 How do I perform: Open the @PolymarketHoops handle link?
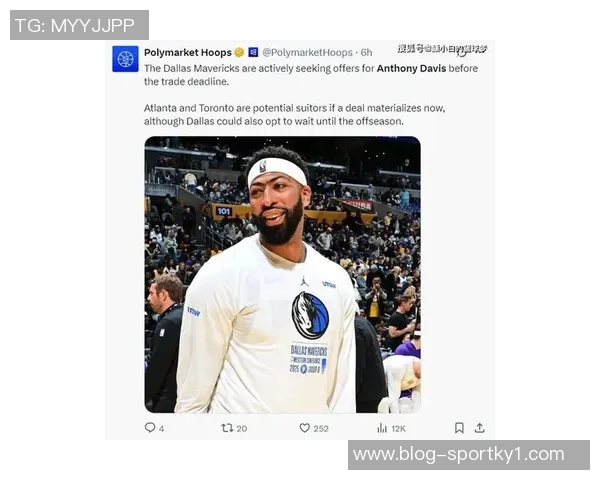307,52
